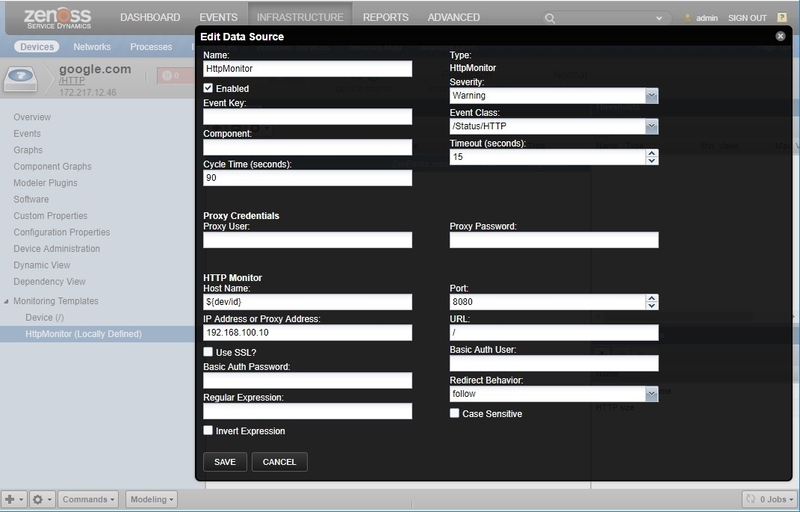Select the Processes sub-tab
The image size is (800, 512).
tap(151, 46)
